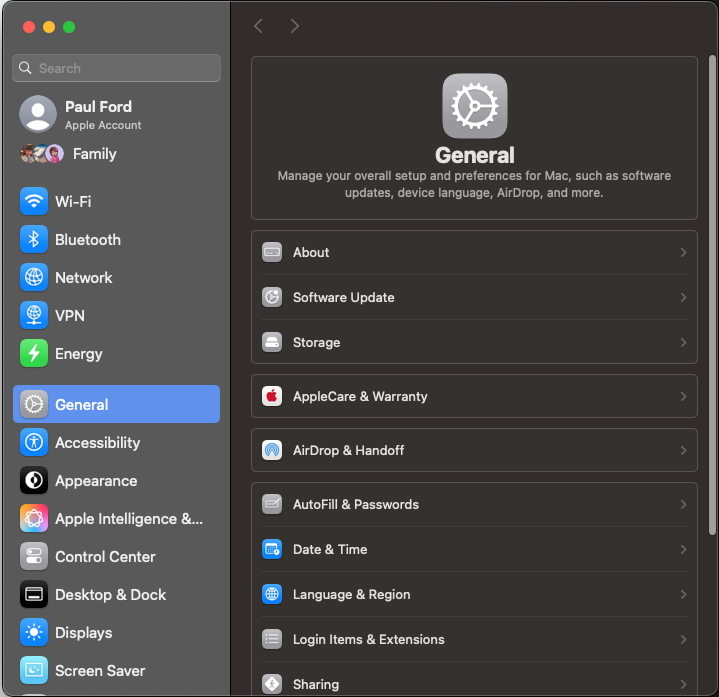The image size is (719, 697).
Task: Expand AutoFill & Passwords chevron
Action: [683, 504]
